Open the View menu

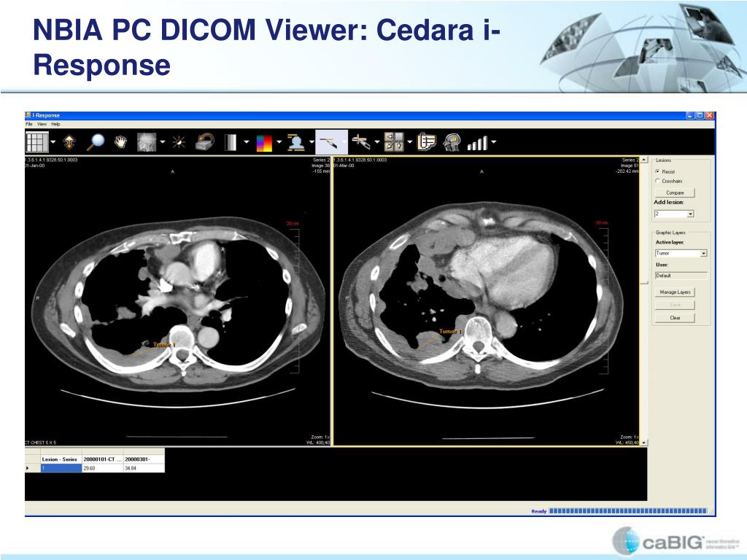42,124
